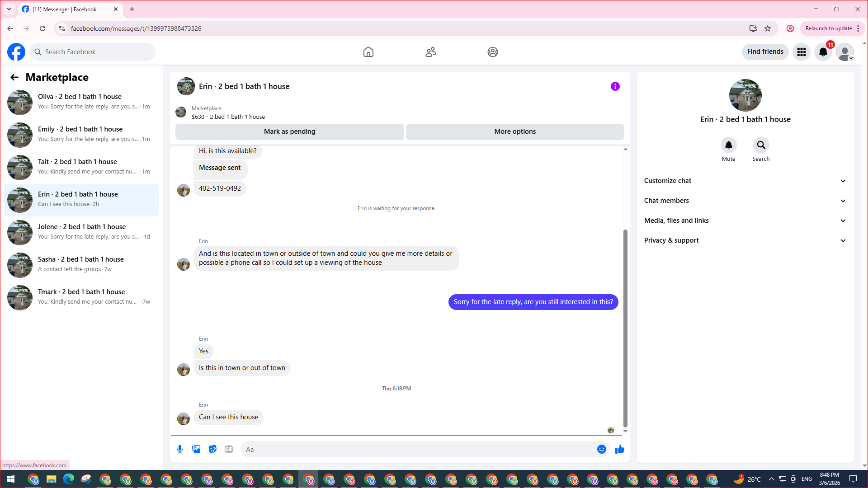The image size is (868, 488).
Task: Search within this conversation
Action: 761,145
